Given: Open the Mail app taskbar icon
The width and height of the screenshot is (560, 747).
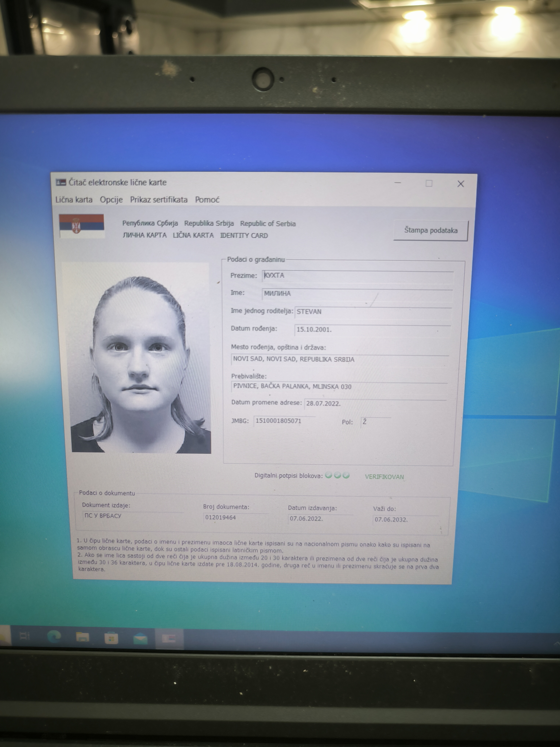Looking at the screenshot, I should (140, 639).
